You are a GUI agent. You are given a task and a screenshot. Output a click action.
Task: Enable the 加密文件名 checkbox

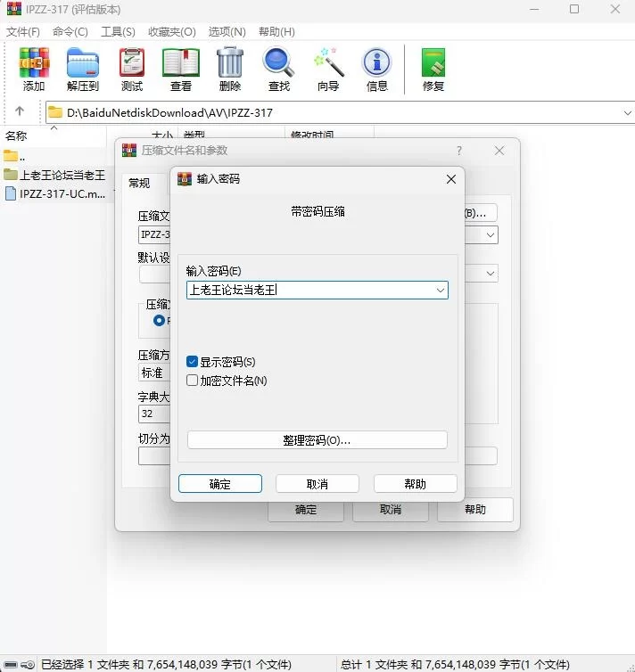(193, 381)
